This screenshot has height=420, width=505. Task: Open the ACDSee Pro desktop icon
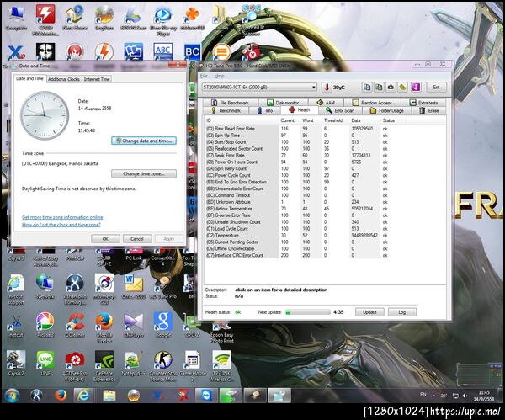pos(75,366)
